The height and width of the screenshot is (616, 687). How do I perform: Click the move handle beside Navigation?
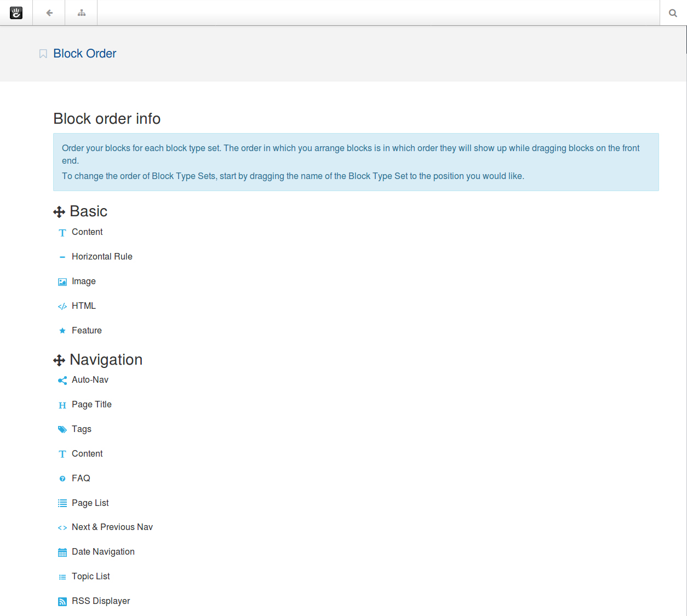click(x=59, y=360)
